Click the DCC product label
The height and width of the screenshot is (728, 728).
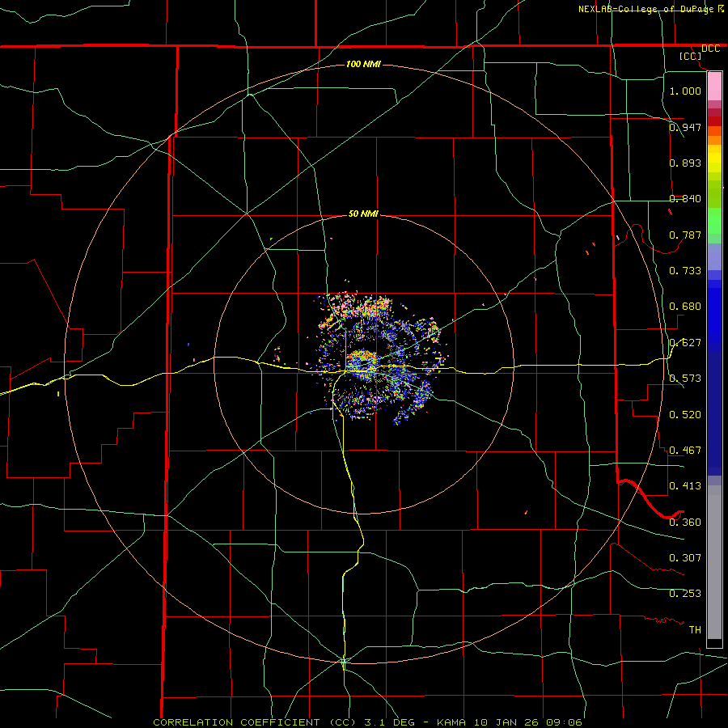[x=710, y=49]
